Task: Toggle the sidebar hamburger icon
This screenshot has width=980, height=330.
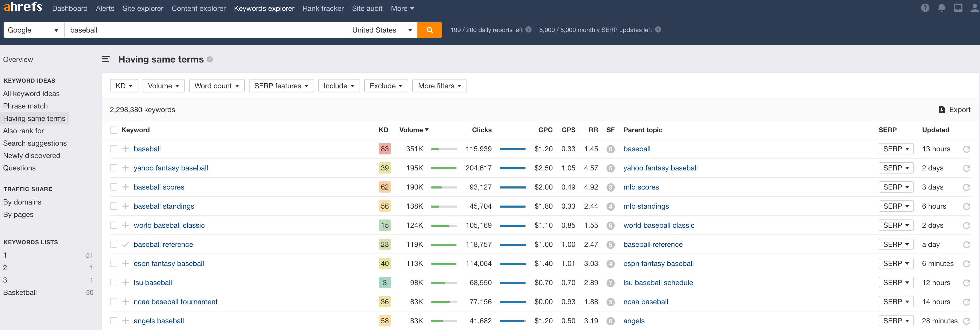Action: pos(106,59)
